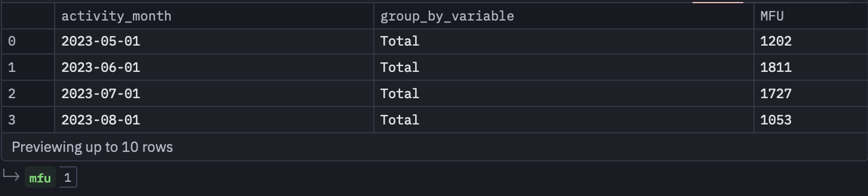Open the mfu variable tag
This screenshot has width=868, height=196.
[40, 177]
